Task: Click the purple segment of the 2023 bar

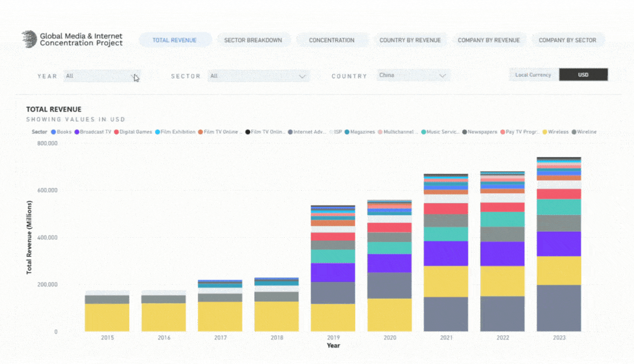Action: click(558, 244)
